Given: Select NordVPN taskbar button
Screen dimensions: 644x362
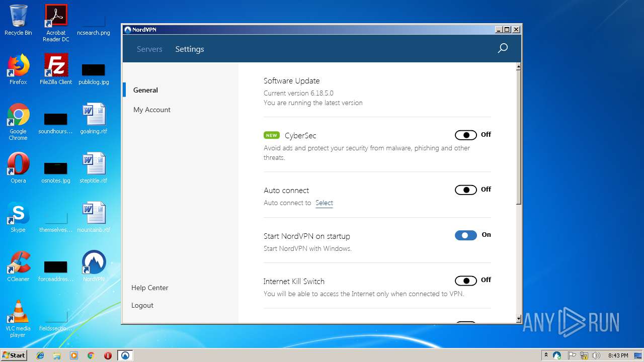Looking at the screenshot, I should click(x=125, y=355).
